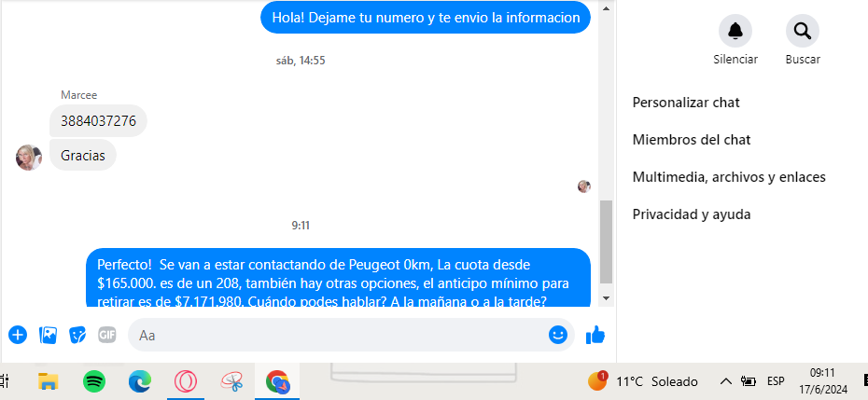868x400 pixels.
Task: Expand Multimedia, archivos y enlaces section
Action: pyautogui.click(x=729, y=177)
